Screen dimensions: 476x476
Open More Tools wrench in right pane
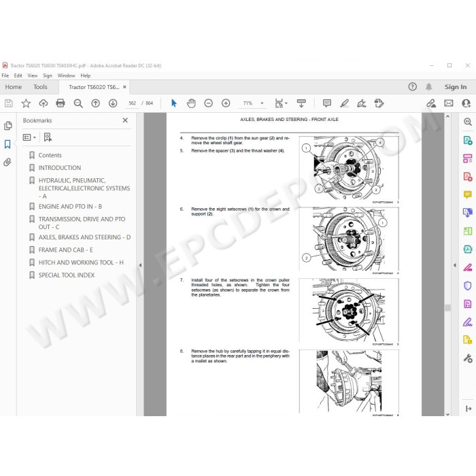pyautogui.click(x=468, y=358)
